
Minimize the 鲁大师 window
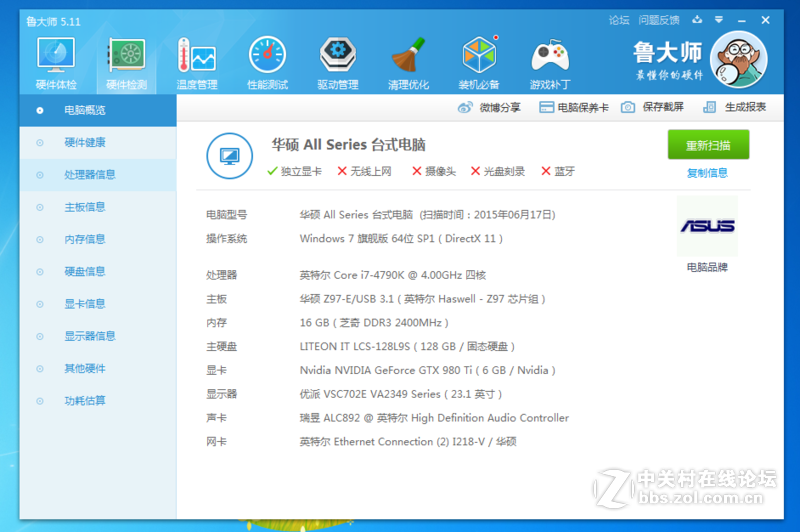[742, 21]
